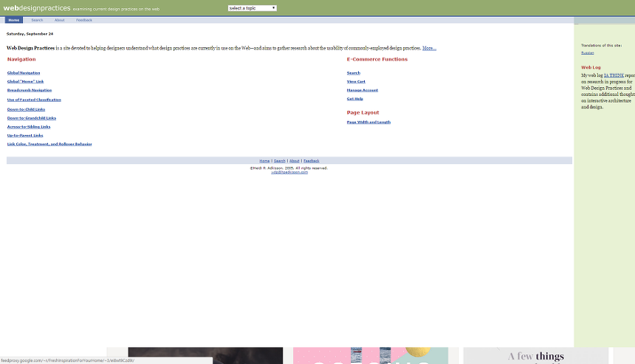The height and width of the screenshot is (364, 635).
Task: Click Use of Faceted Classification link
Action: (x=34, y=100)
